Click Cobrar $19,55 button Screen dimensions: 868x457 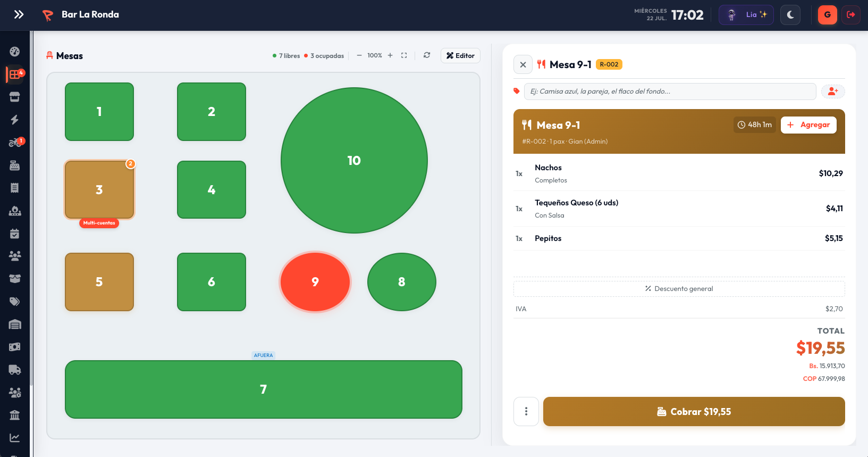coord(694,411)
